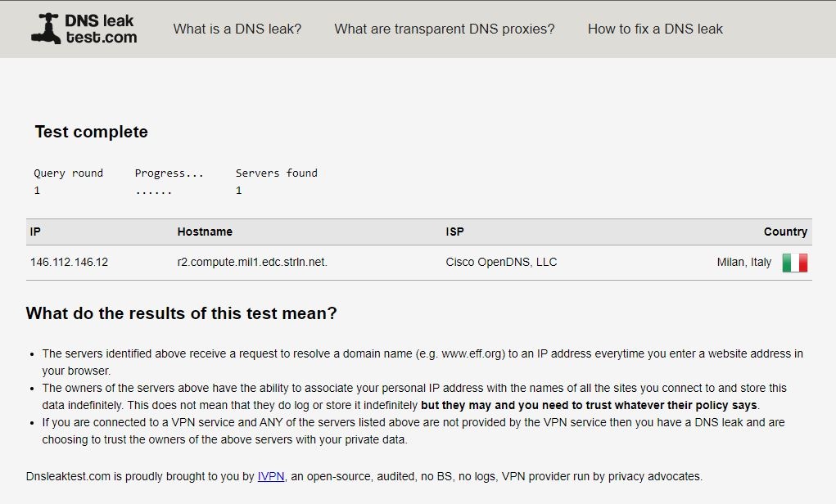The image size is (836, 504).
Task: Click the DNS leak test.com site title
Action: tap(100, 29)
